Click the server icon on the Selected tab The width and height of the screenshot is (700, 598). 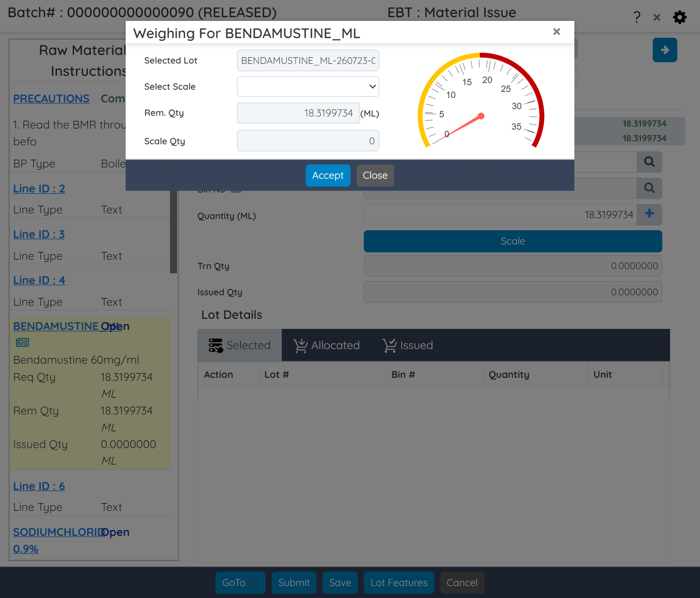coord(216,345)
